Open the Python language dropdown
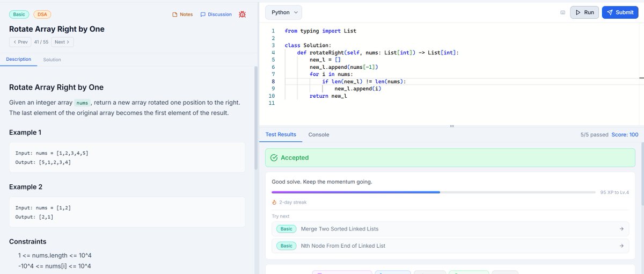The width and height of the screenshot is (644, 274). [x=283, y=12]
